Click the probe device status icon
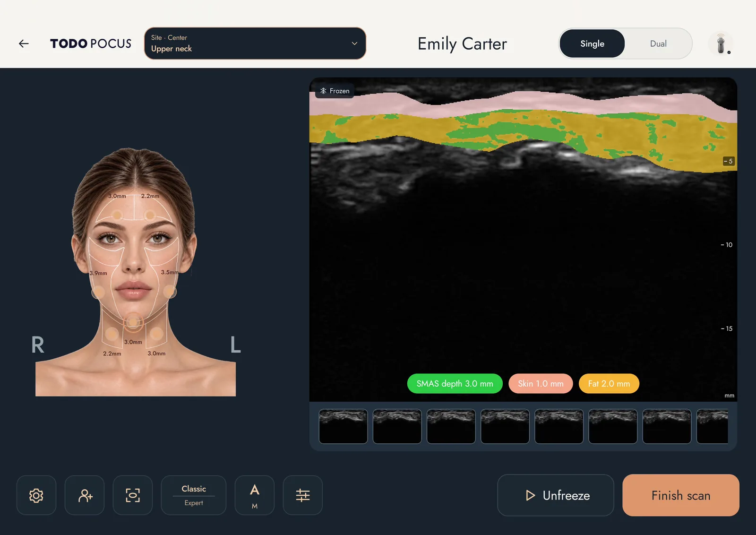 [721, 44]
